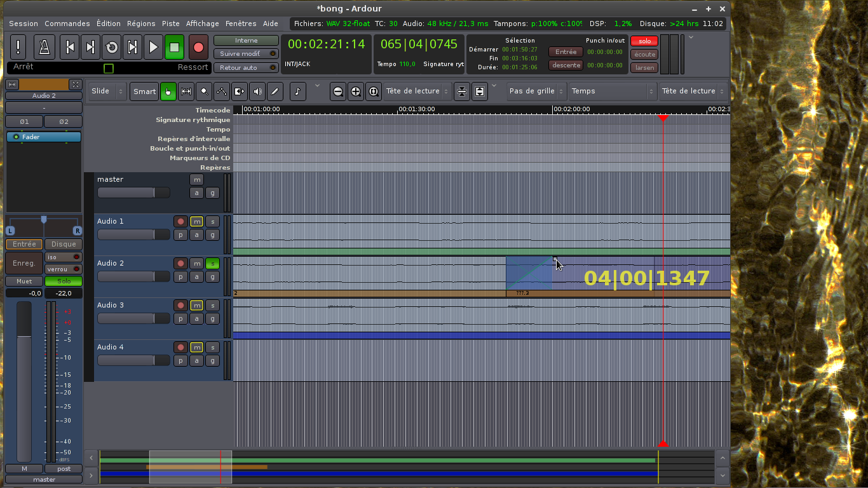Select the Grab (hand) tool
868x488 pixels.
[168, 91]
